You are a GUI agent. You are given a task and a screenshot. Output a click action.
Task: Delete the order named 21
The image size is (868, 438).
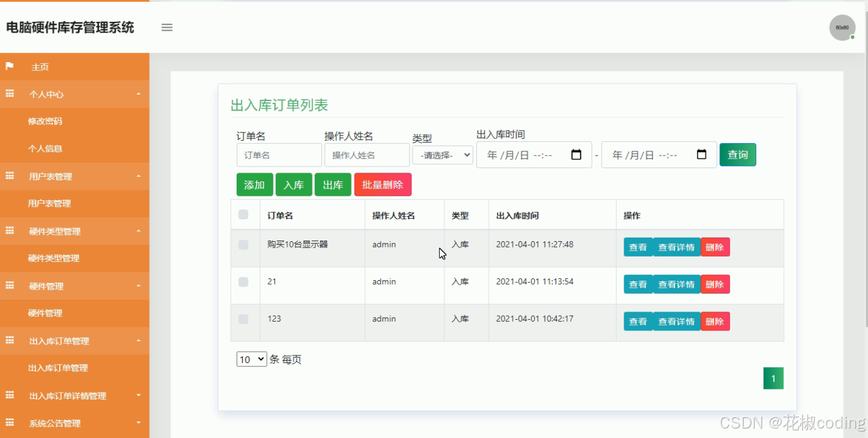click(x=715, y=284)
